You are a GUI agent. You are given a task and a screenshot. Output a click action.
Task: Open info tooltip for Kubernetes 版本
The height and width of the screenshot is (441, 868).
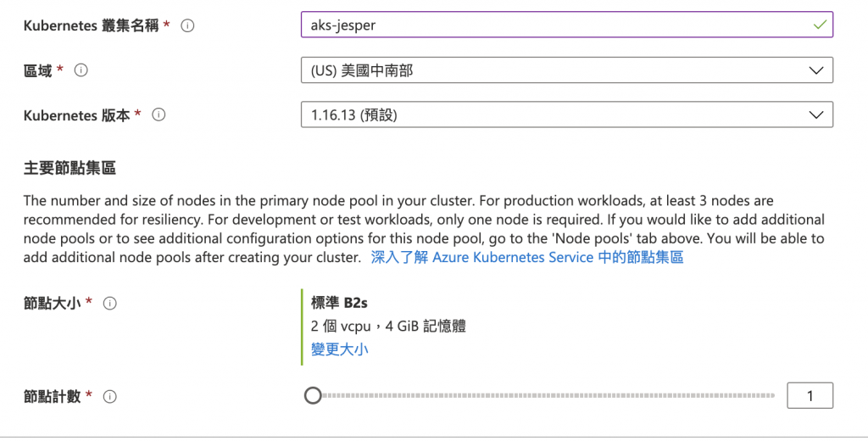pyautogui.click(x=159, y=114)
